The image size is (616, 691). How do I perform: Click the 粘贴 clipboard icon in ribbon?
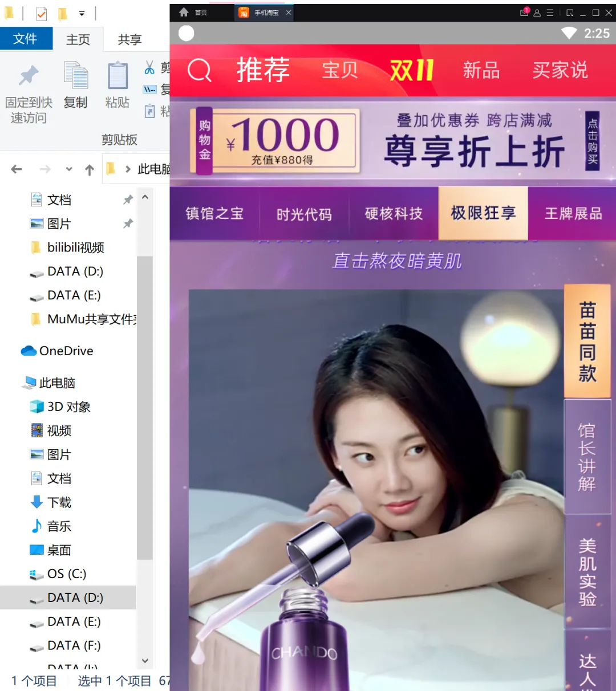point(117,75)
